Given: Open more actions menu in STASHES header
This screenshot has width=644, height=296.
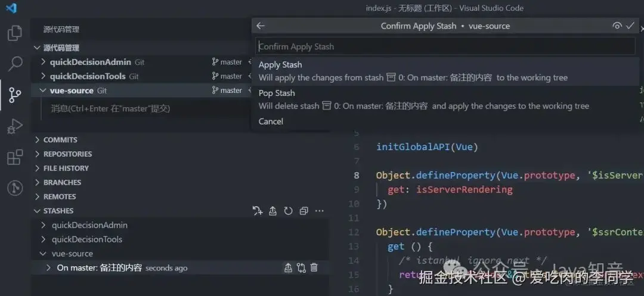Looking at the screenshot, I should (319, 211).
